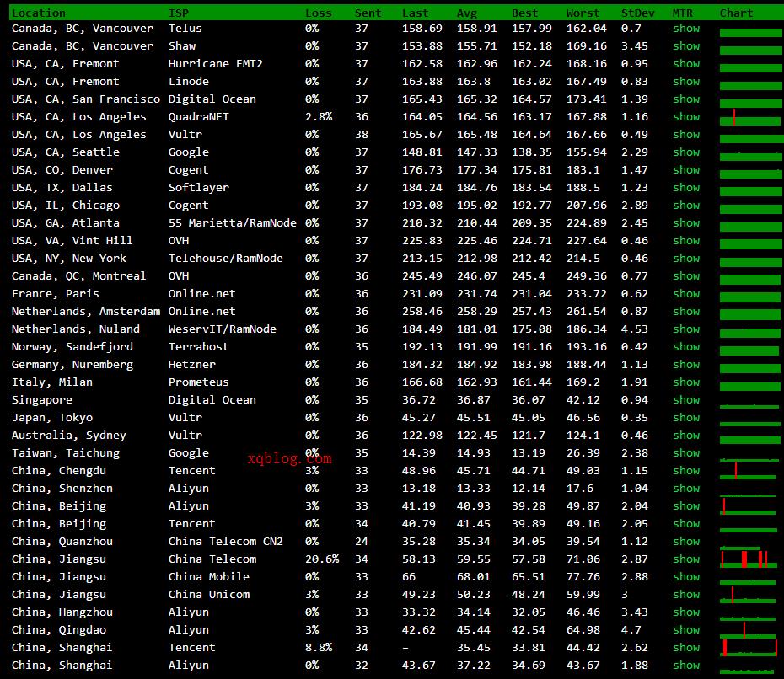Show MTR for Qingdao Aliyun
The image size is (784, 679).
686,629
